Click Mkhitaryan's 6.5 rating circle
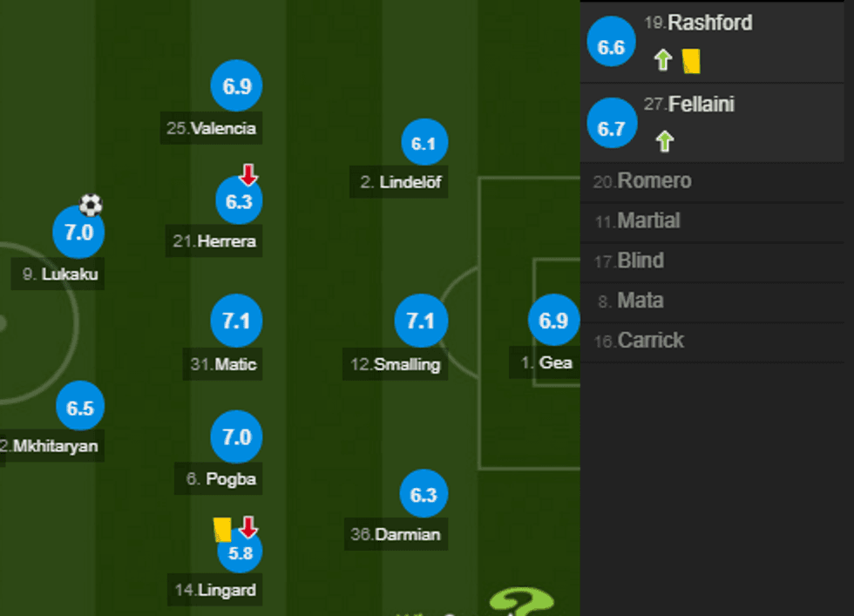The width and height of the screenshot is (854, 616). point(79,406)
